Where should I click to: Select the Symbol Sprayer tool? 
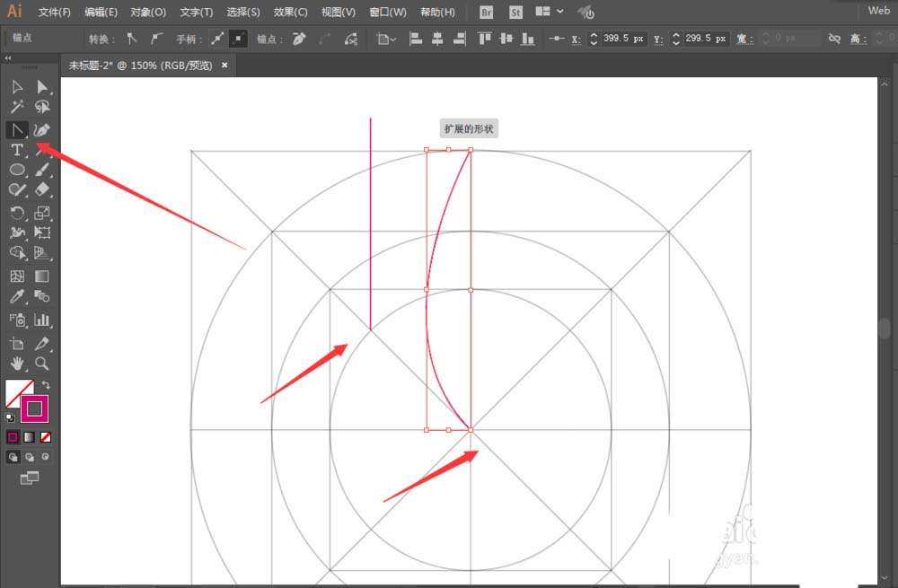point(17,320)
